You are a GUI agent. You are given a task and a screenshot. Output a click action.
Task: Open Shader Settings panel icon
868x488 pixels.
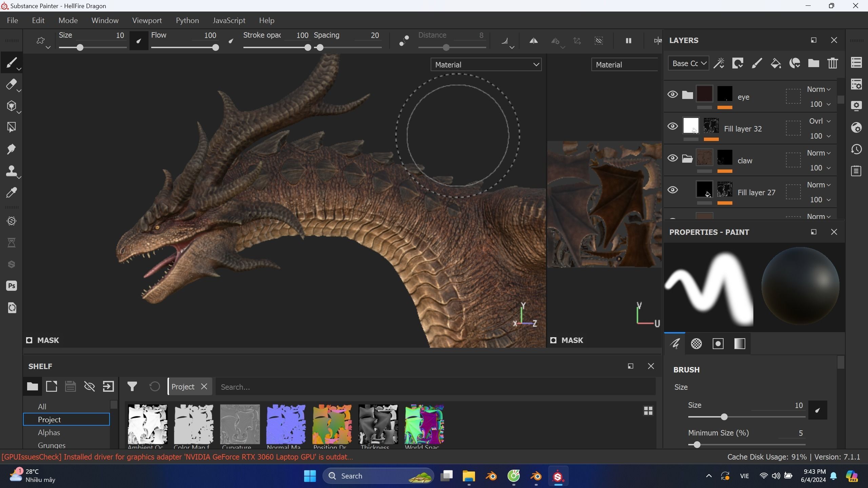click(856, 127)
